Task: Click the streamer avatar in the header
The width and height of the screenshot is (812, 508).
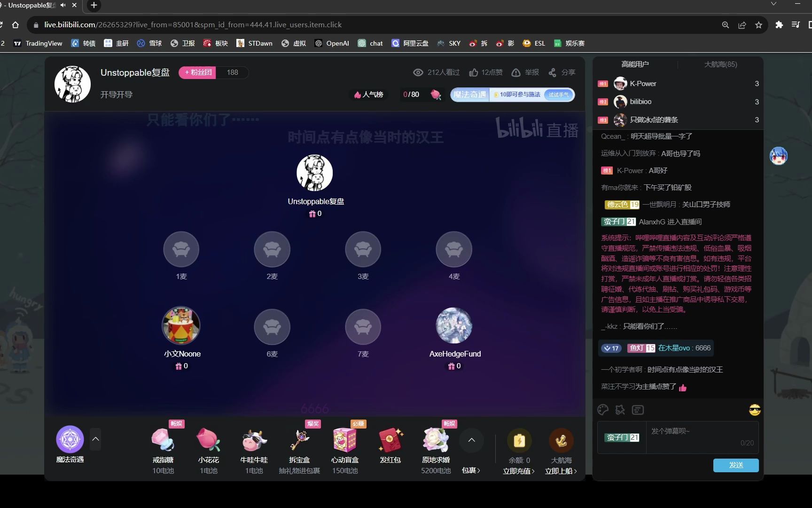Action: pos(72,84)
